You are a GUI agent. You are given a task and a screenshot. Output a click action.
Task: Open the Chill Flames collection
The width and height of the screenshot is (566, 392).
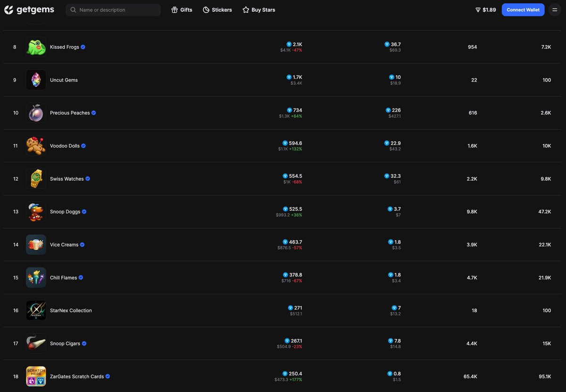tap(63, 278)
